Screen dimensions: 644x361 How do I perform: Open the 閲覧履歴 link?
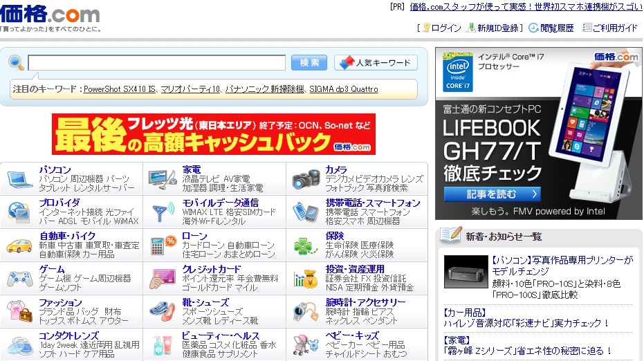pos(557,28)
